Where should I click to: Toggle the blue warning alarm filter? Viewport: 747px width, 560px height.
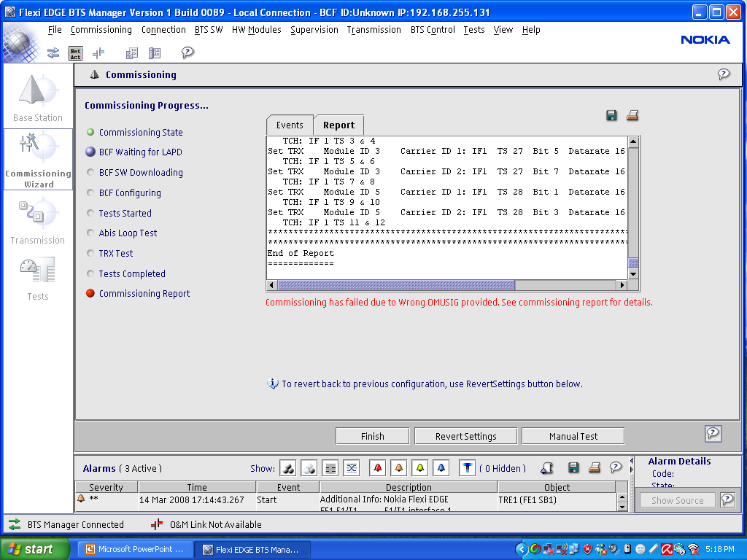tap(441, 468)
